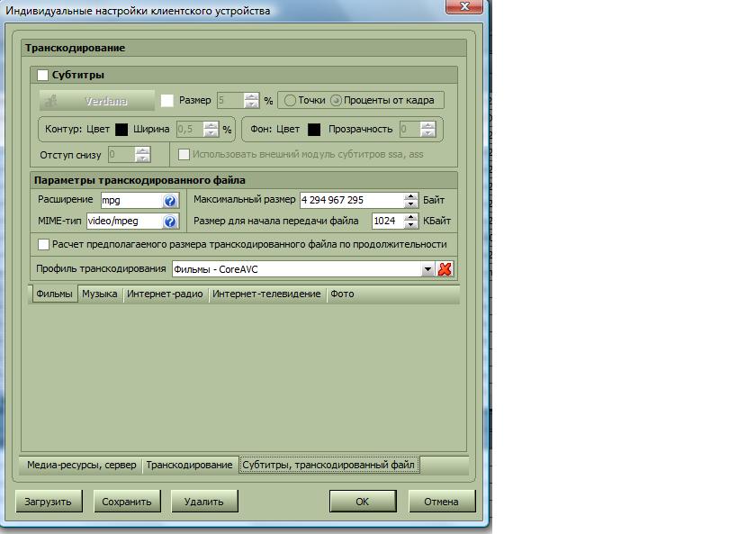Screen dimensions: 756x534
Task: Click the Отмена button
Action: pos(442,502)
